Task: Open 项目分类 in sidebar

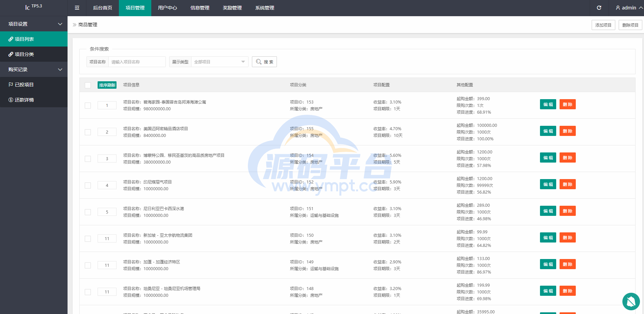Action: pyautogui.click(x=34, y=54)
